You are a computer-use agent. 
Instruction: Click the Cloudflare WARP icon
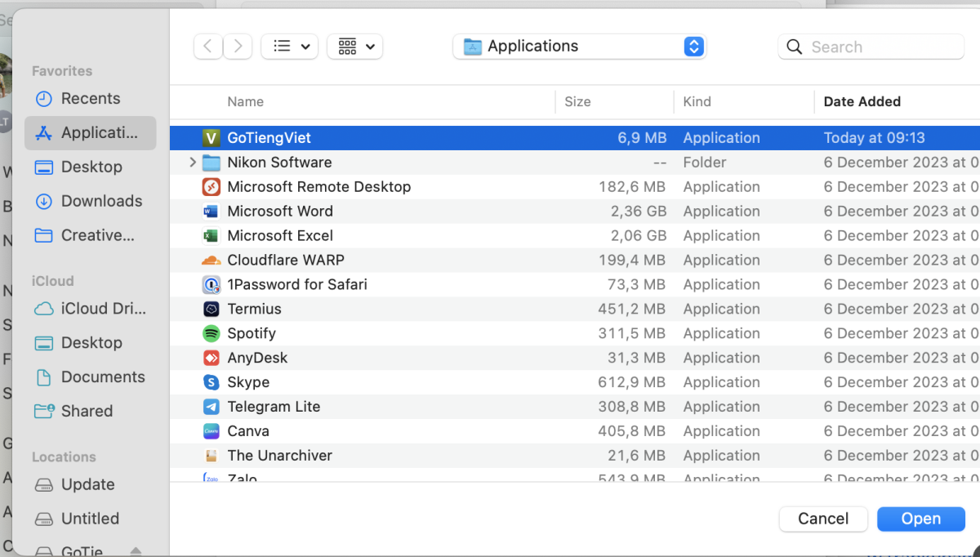pyautogui.click(x=212, y=261)
